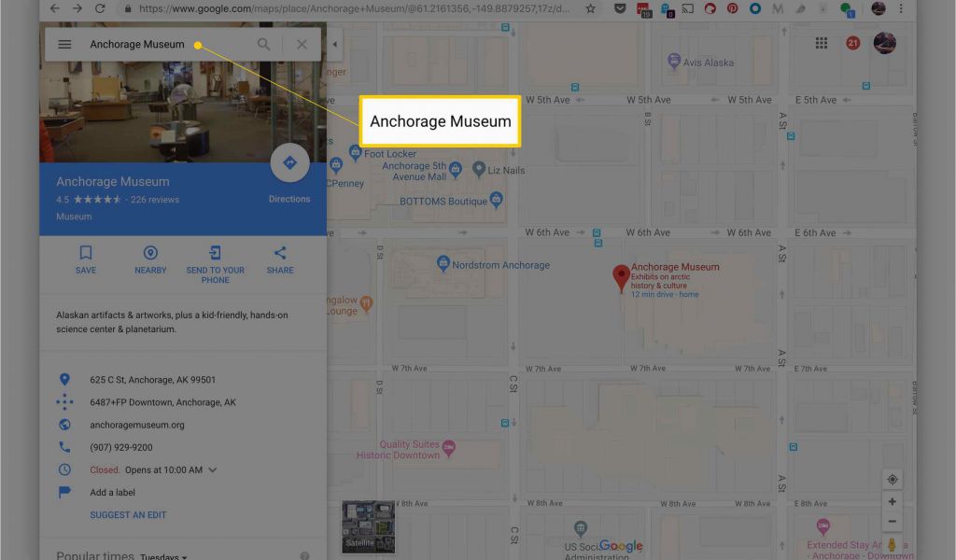956x560 pixels.
Task: Clear the Anchorage Museum search
Action: click(302, 45)
